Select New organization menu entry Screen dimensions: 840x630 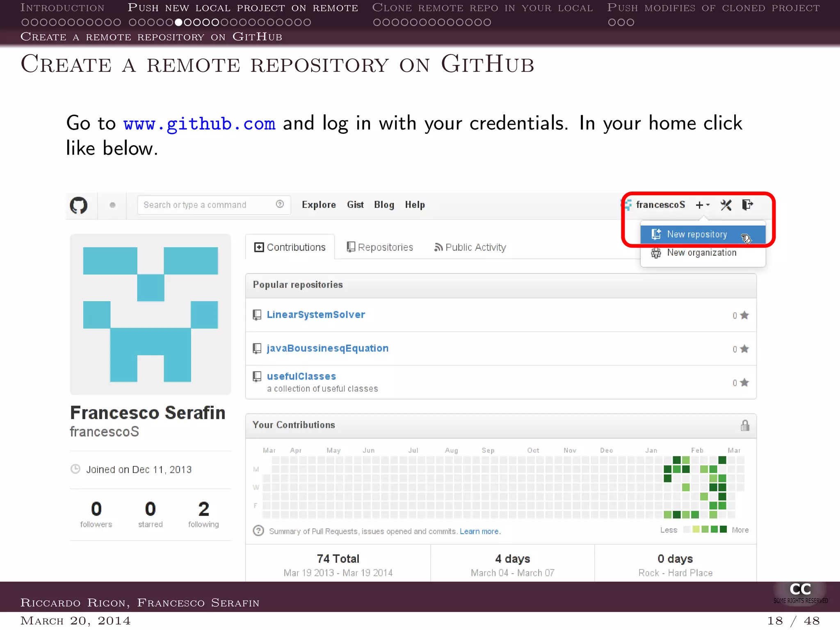point(703,253)
